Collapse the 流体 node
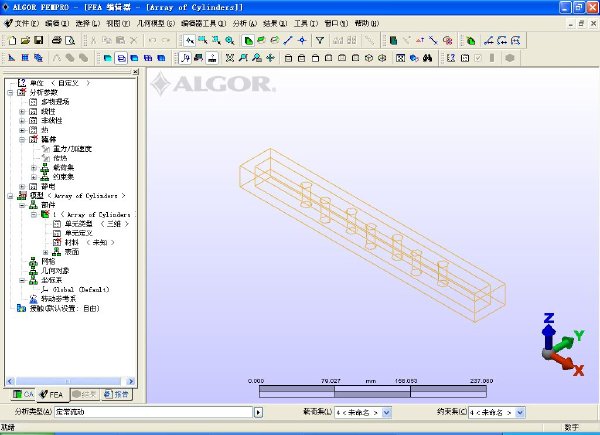Viewport: 600px width, 435px height. [22, 140]
